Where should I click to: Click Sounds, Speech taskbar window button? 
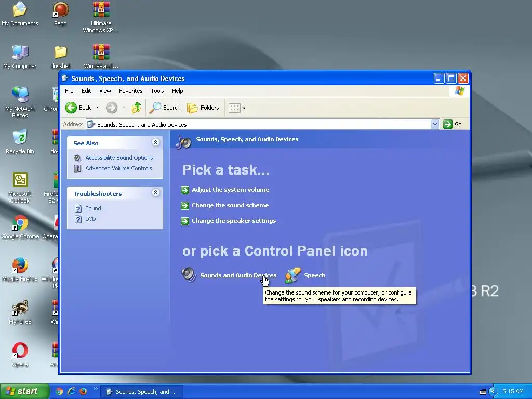tap(142, 392)
